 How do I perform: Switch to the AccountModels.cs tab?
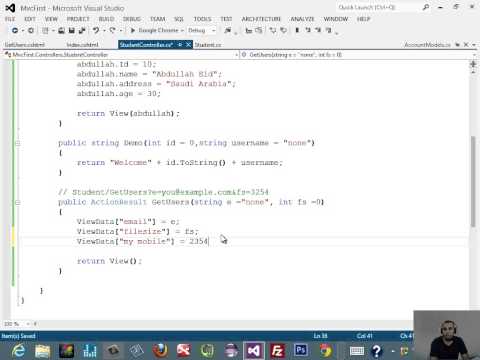[427, 44]
